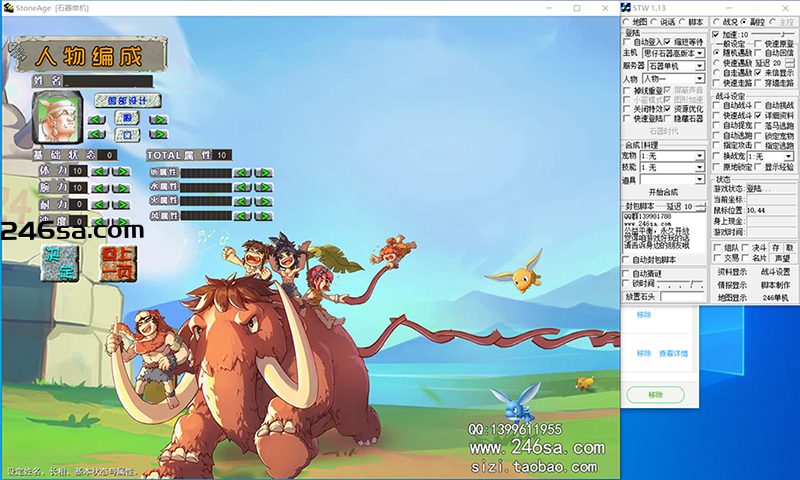
Task: Enable 自动登入 checkbox
Action: click(628, 42)
